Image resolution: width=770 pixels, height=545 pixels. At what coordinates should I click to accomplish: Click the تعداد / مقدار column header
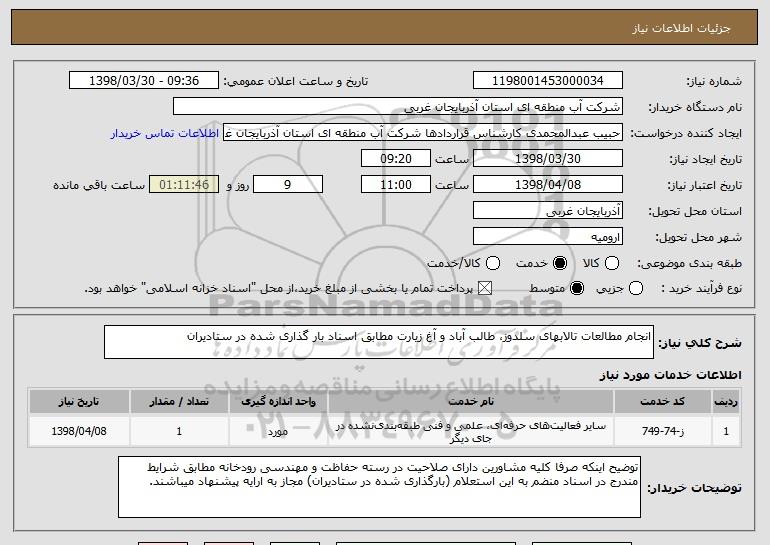point(179,402)
